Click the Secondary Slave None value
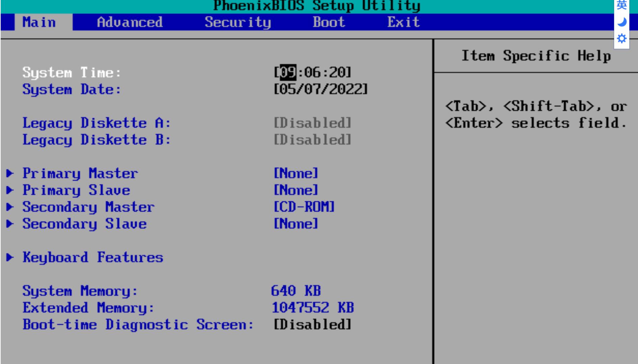Viewport: 638px width, 364px height. [296, 224]
